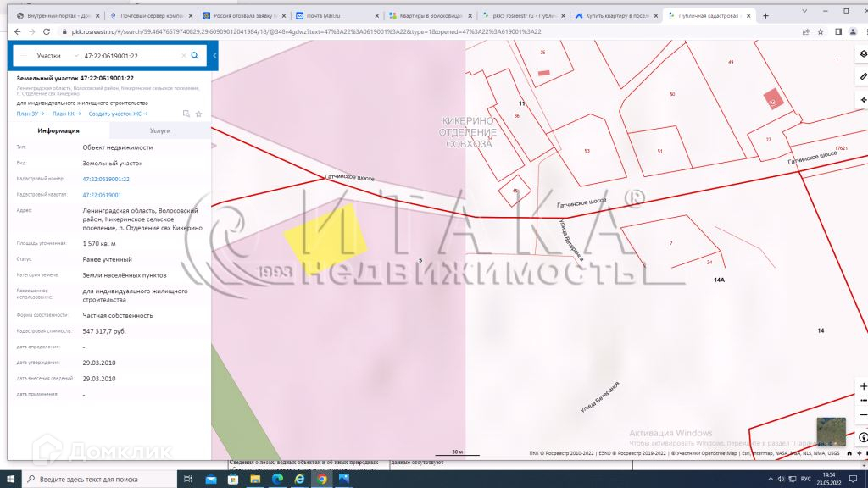The width and height of the screenshot is (868, 488).
Task: Open Internet Explorer from the taskbar
Action: point(299,479)
